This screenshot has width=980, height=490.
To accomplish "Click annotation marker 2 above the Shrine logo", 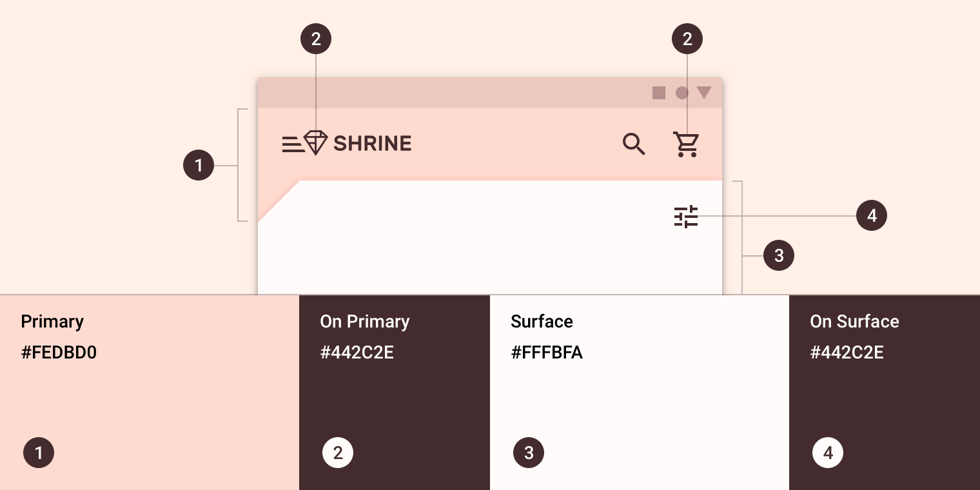I will [x=316, y=39].
